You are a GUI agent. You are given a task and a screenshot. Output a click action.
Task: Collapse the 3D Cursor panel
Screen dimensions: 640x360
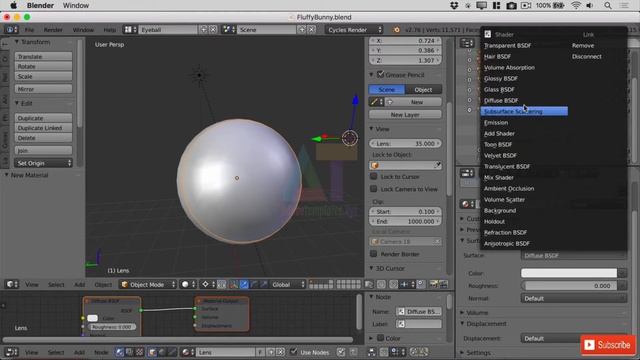(371, 268)
